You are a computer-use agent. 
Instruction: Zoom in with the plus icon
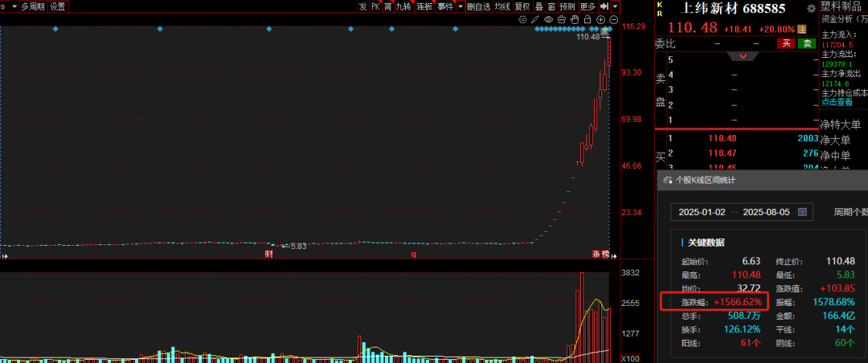pyautogui.click(x=600, y=19)
